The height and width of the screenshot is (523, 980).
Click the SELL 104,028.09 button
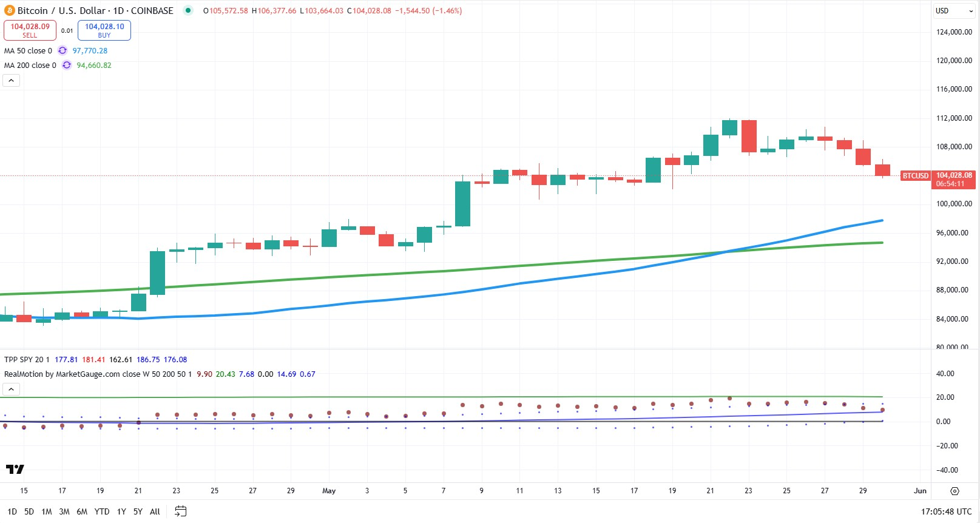(30, 30)
